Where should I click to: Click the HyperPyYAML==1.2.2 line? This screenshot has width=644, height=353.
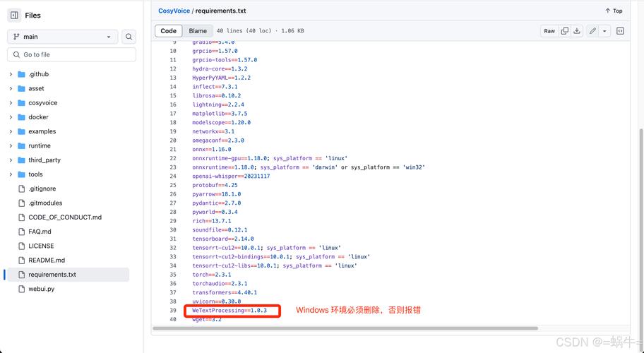point(222,78)
